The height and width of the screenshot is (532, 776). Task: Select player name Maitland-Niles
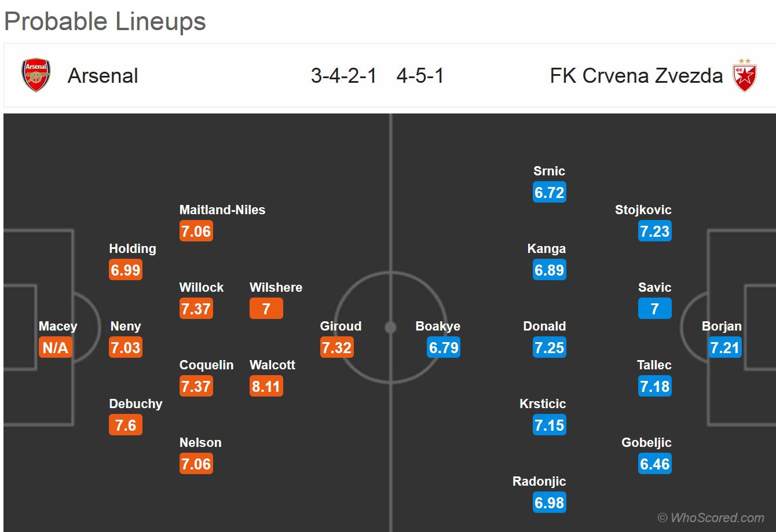(222, 210)
